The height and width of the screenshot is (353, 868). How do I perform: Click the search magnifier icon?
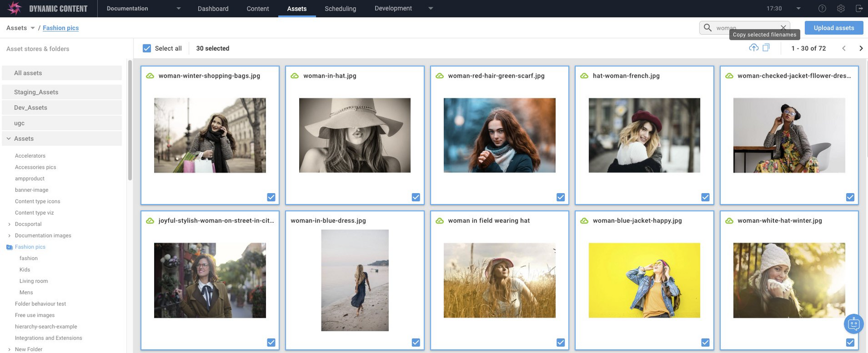(x=707, y=28)
